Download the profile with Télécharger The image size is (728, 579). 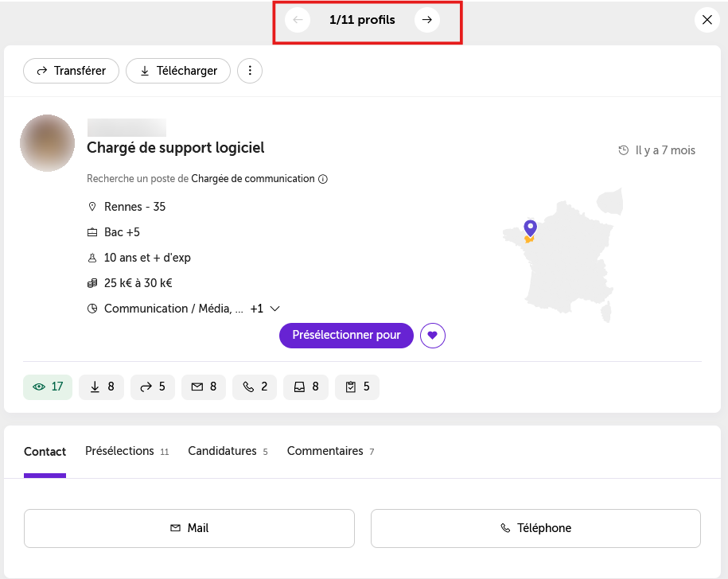click(178, 71)
